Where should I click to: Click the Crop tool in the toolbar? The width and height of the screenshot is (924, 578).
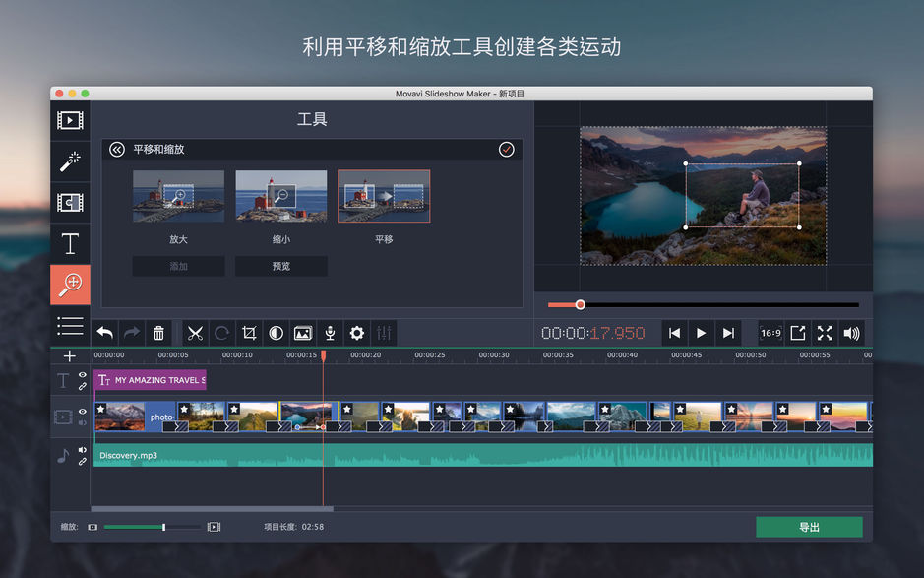[x=251, y=334]
